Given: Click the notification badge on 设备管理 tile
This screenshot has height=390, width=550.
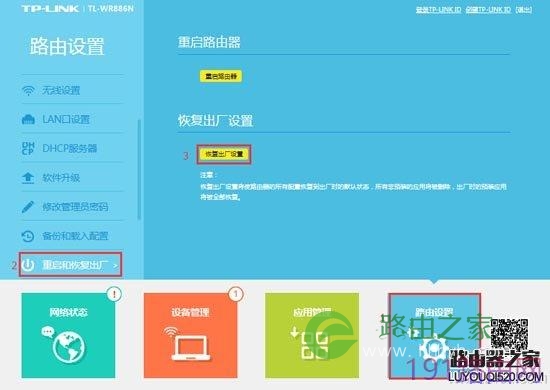Looking at the screenshot, I should tap(236, 294).
